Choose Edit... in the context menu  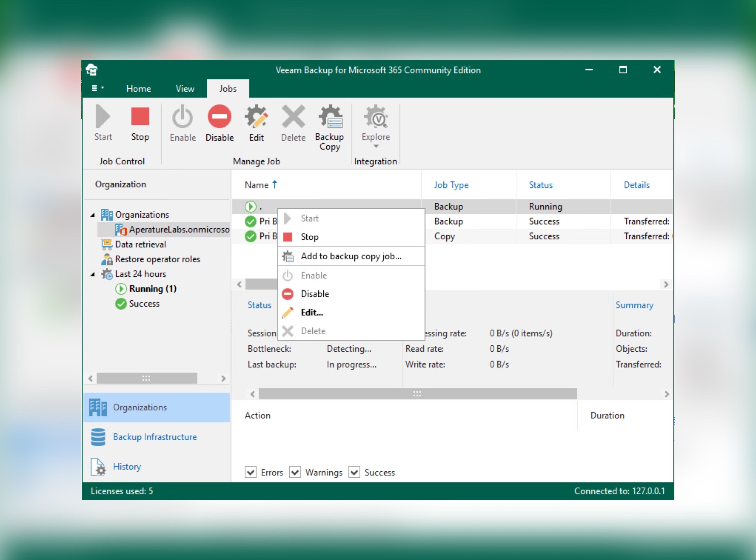(351, 312)
